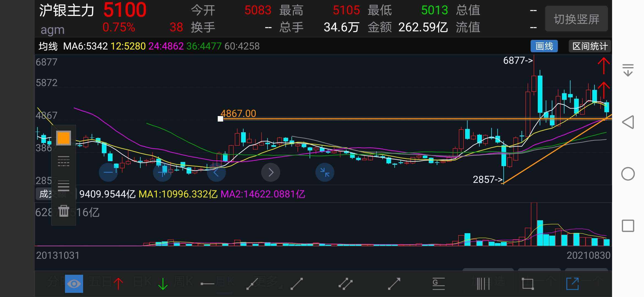Tap the 0.75% change percentage

119,27
